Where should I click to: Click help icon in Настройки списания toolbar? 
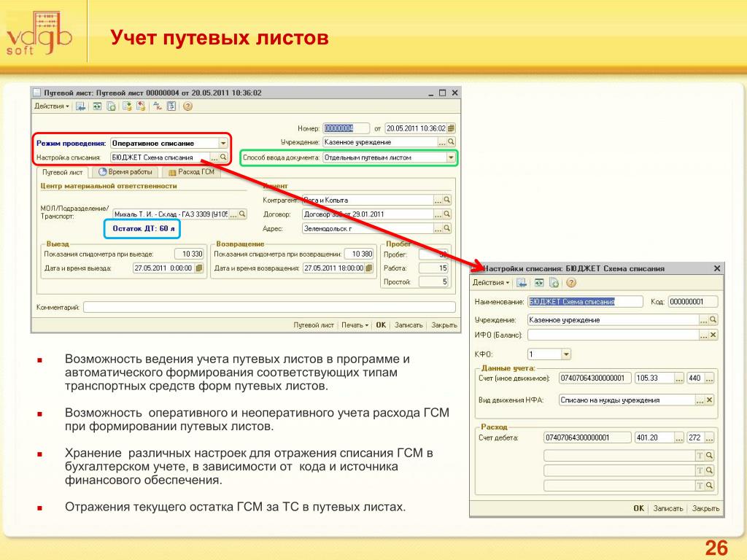point(571,282)
